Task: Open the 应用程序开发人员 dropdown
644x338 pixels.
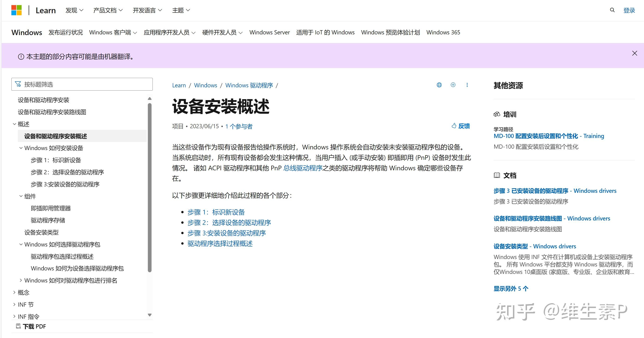Action: click(x=169, y=33)
